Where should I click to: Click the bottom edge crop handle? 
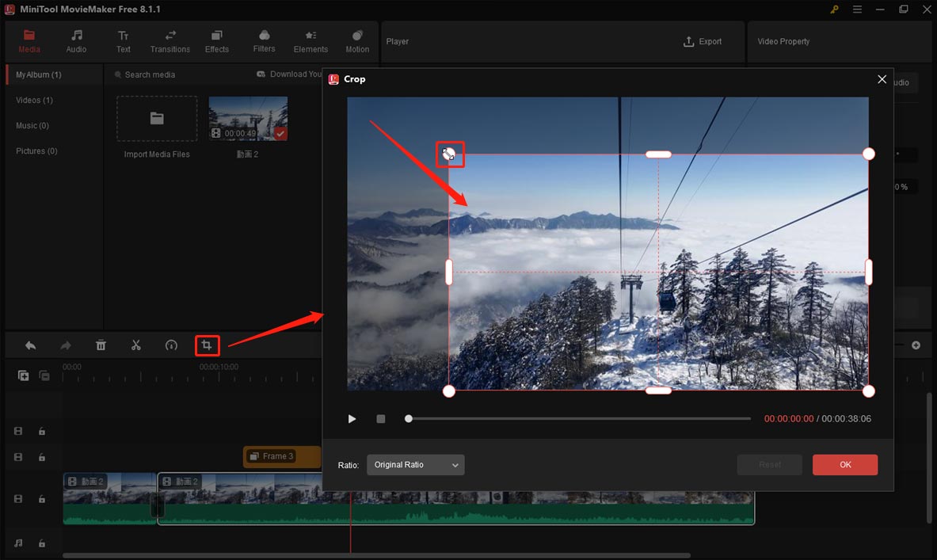point(658,390)
